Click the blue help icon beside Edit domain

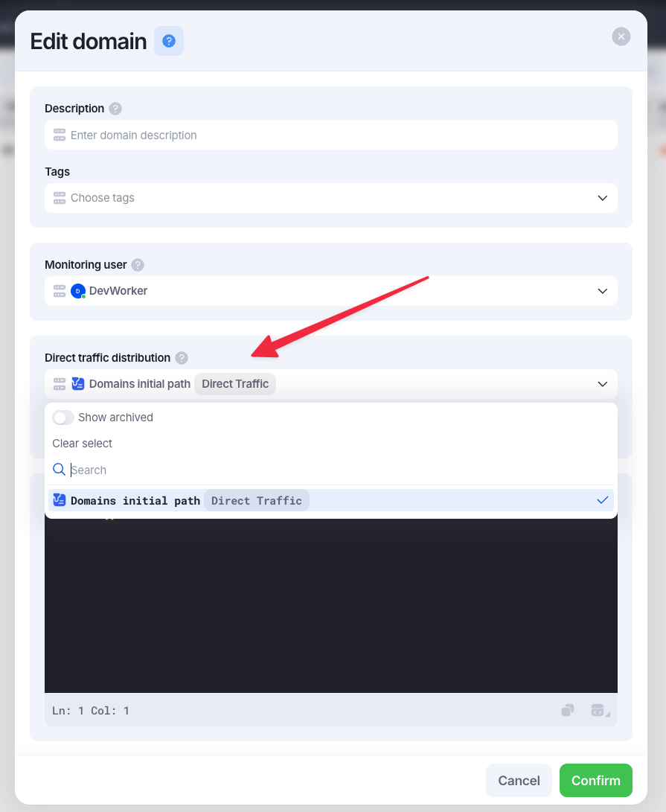[x=169, y=41]
